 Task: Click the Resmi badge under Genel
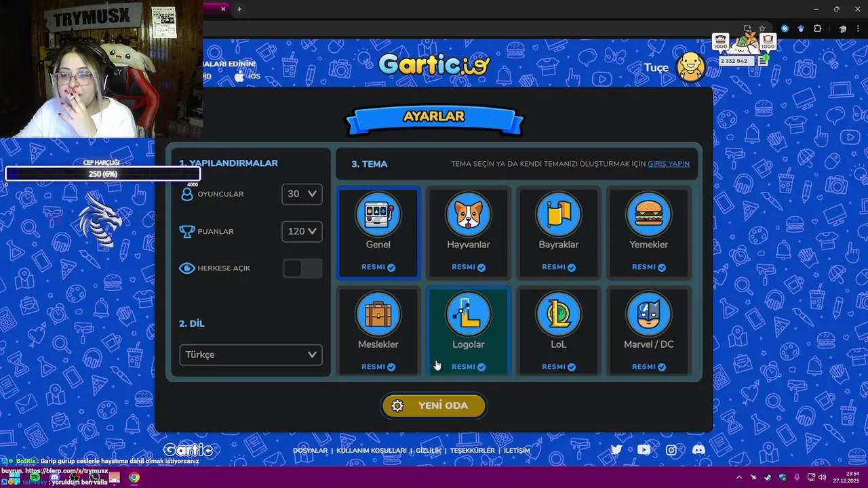tap(378, 267)
